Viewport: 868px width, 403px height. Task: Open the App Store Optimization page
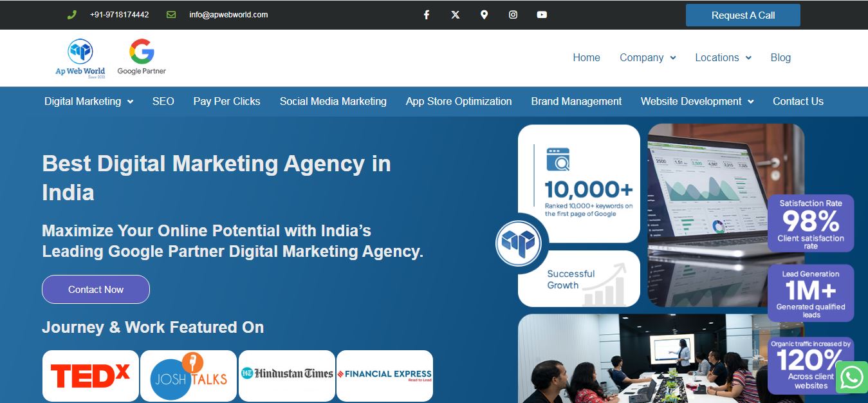pyautogui.click(x=459, y=101)
